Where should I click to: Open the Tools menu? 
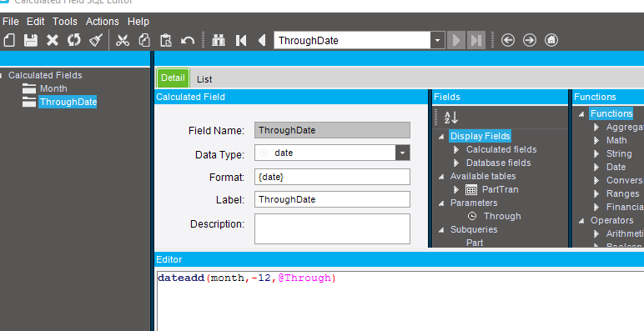65,22
